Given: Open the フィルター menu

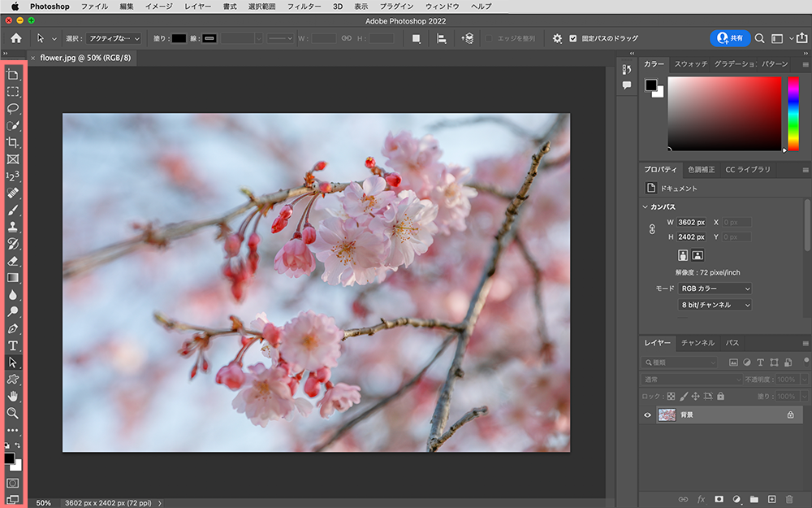Looking at the screenshot, I should pyautogui.click(x=304, y=7).
